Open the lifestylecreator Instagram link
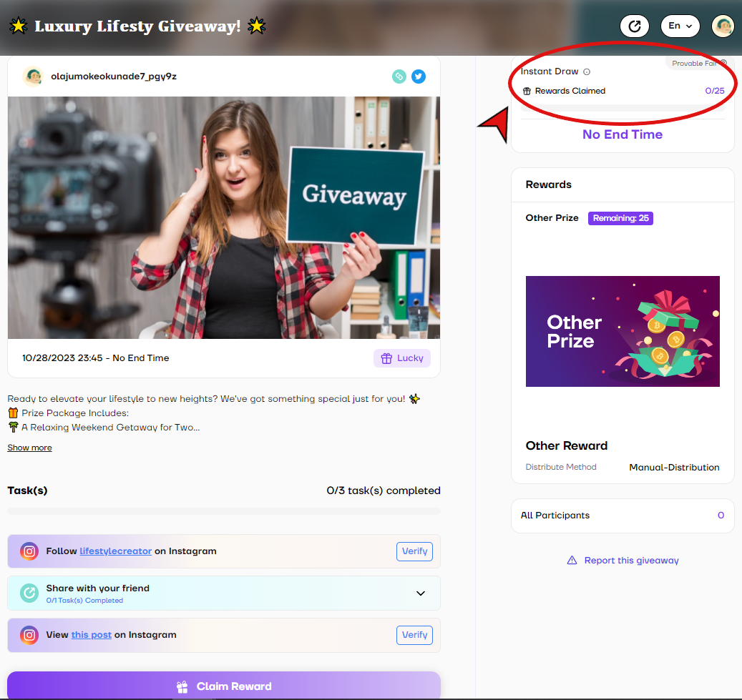This screenshot has height=700, width=742. tap(115, 551)
